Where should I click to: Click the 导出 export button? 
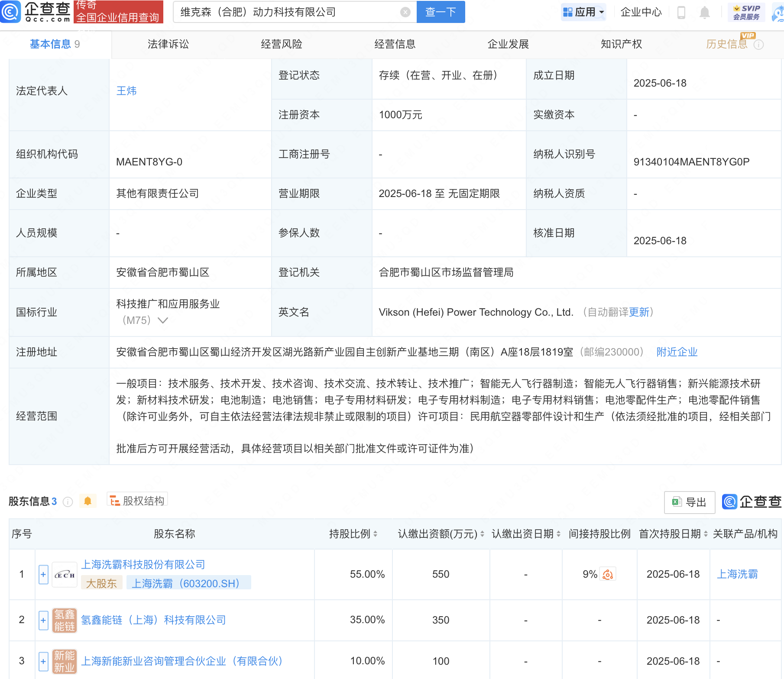tap(690, 502)
